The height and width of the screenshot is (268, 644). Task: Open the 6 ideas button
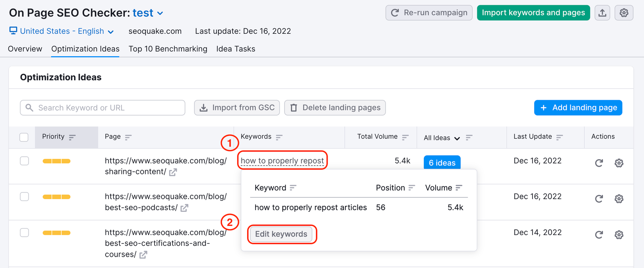point(442,162)
